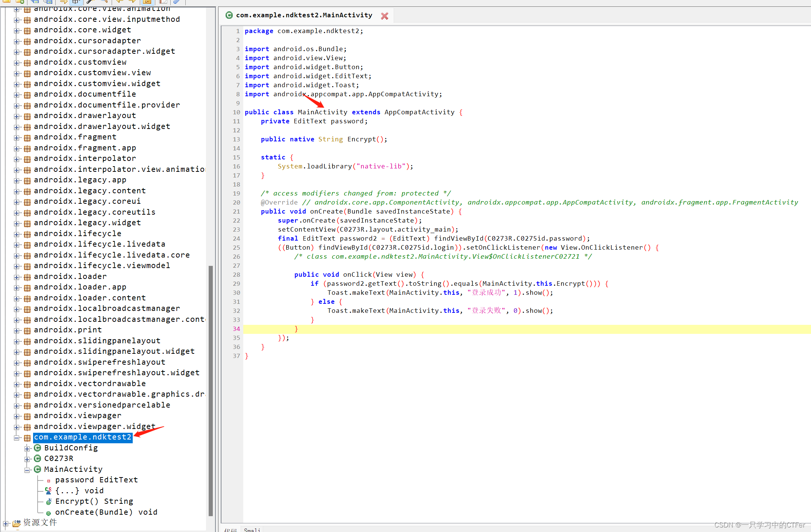Select Encrypt() String in the class tree

(94, 501)
